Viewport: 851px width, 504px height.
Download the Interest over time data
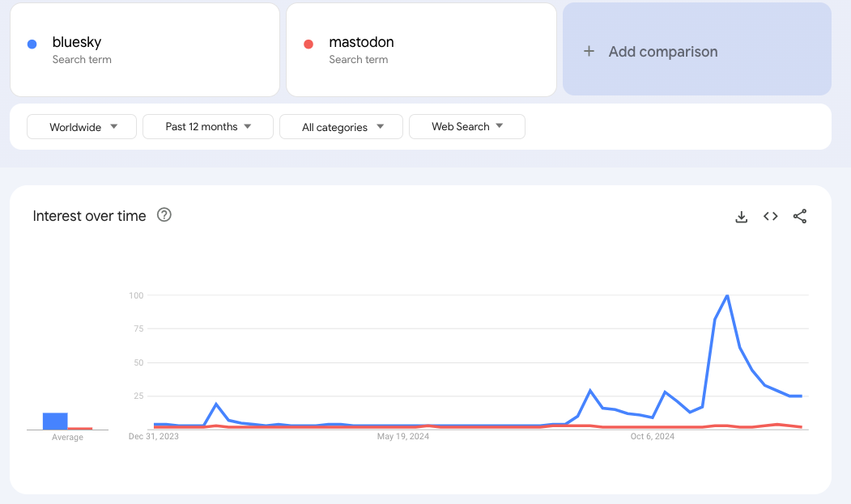(x=741, y=217)
